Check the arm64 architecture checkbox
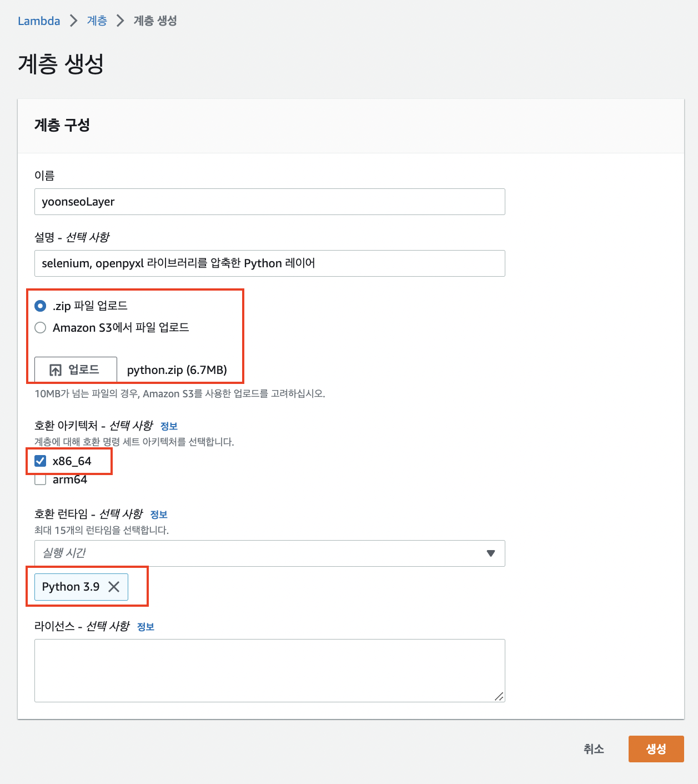The image size is (698, 784). [41, 480]
